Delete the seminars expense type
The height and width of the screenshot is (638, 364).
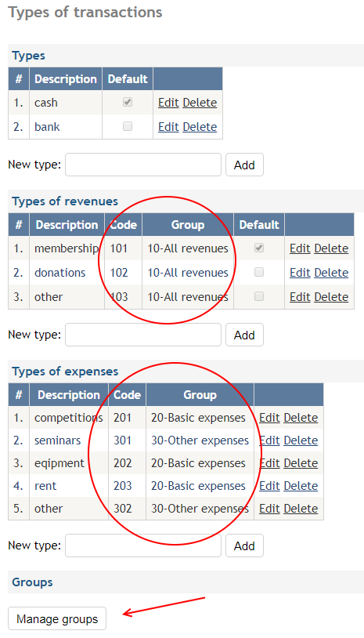point(301,440)
